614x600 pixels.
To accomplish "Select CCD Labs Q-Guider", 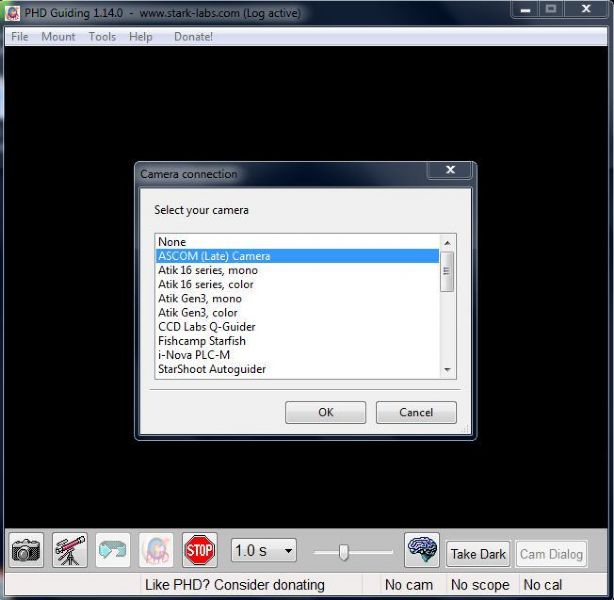I will tap(297, 327).
